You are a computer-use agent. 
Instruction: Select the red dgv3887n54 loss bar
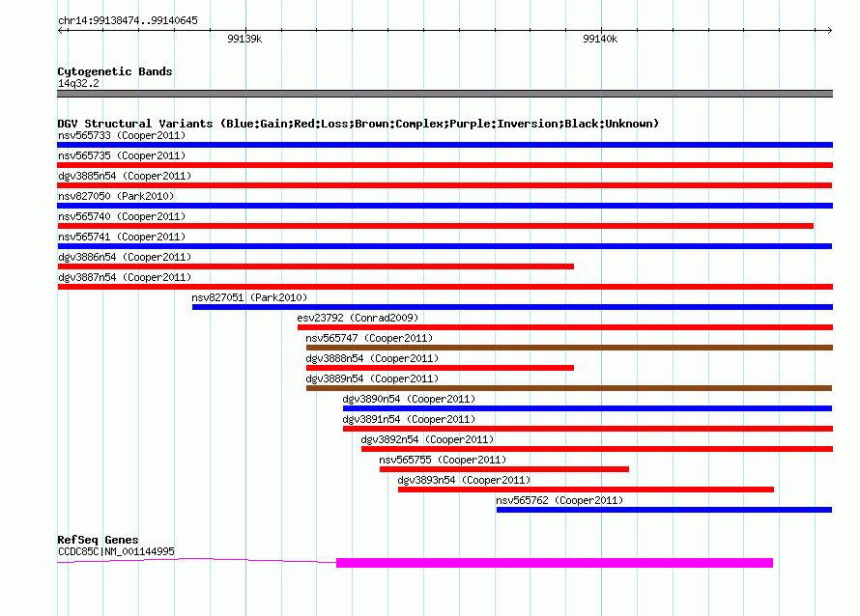(x=444, y=287)
